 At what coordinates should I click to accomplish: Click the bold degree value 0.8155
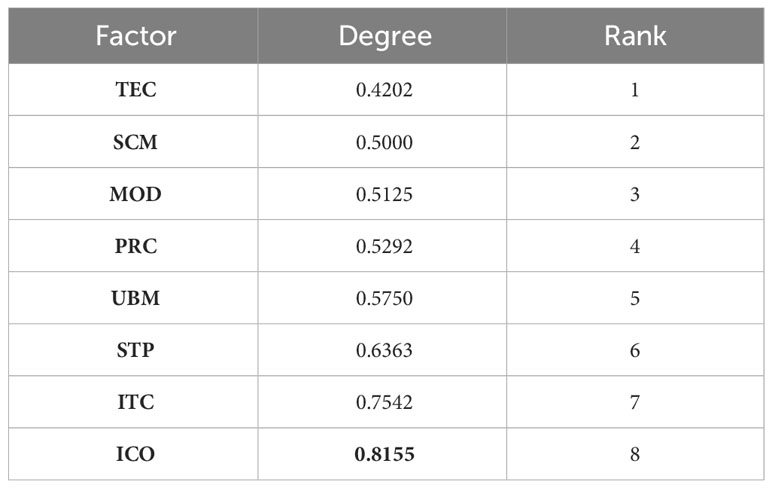384,454
